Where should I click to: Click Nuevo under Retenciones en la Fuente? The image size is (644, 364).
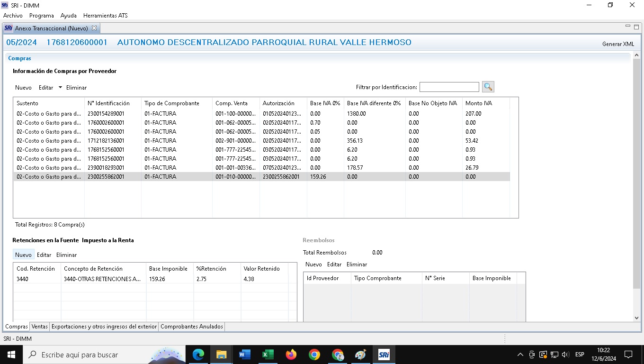pyautogui.click(x=23, y=255)
